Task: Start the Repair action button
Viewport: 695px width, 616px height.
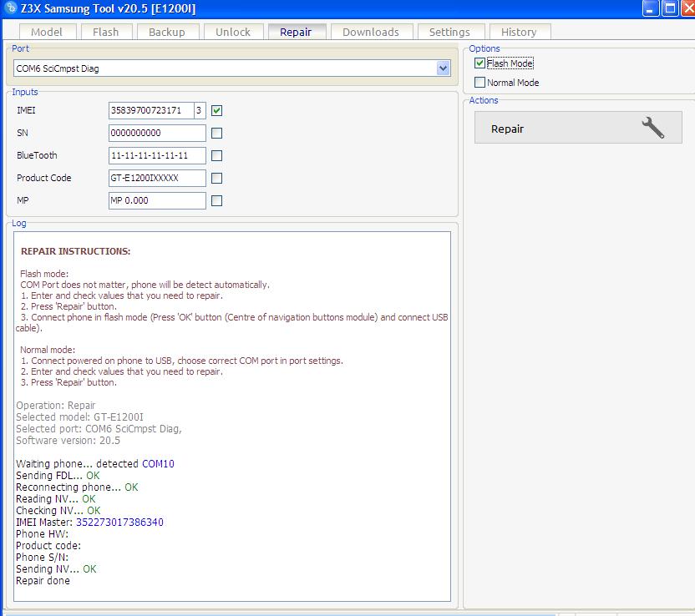Action: [578, 128]
